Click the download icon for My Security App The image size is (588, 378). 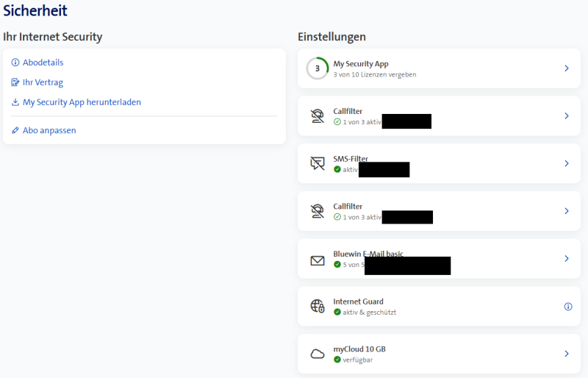coord(15,102)
